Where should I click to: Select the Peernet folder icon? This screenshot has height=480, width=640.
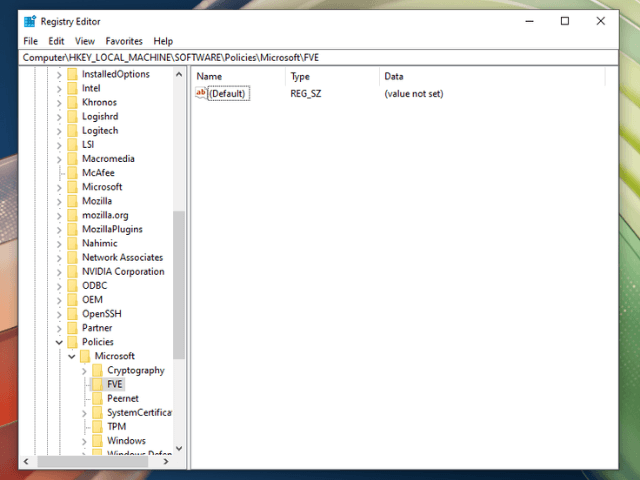point(97,398)
